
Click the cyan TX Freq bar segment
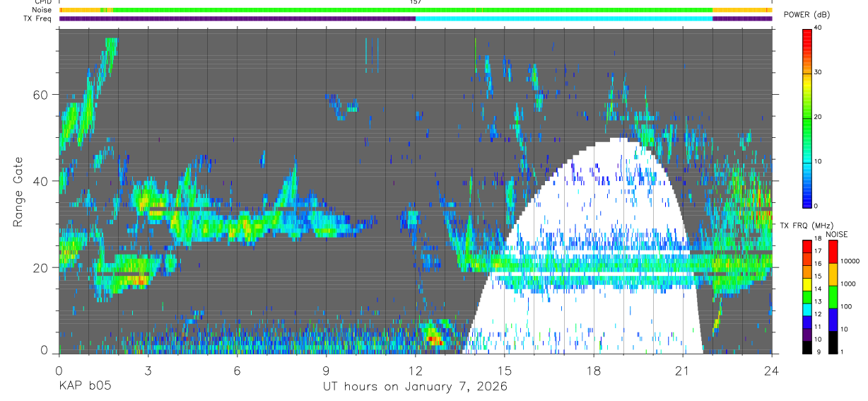pos(563,18)
